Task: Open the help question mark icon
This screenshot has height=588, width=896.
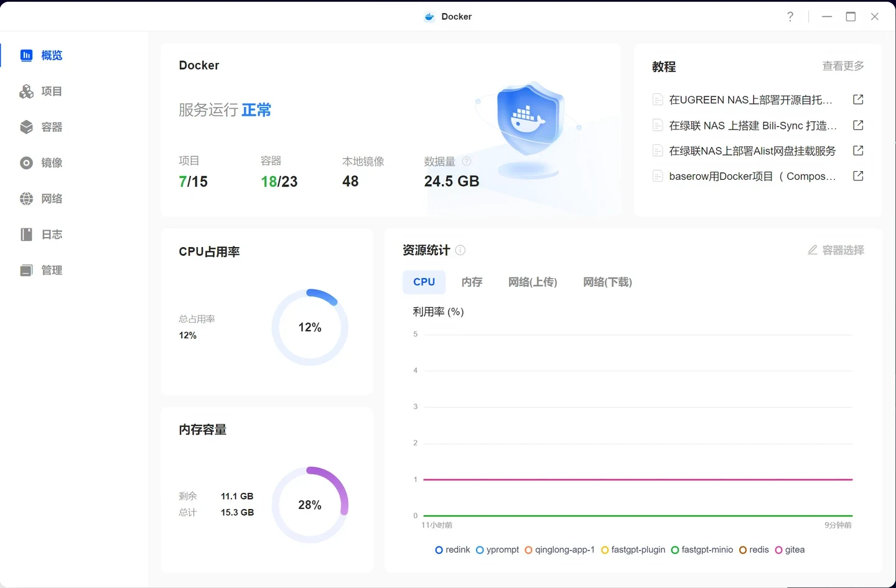Action: coord(790,17)
